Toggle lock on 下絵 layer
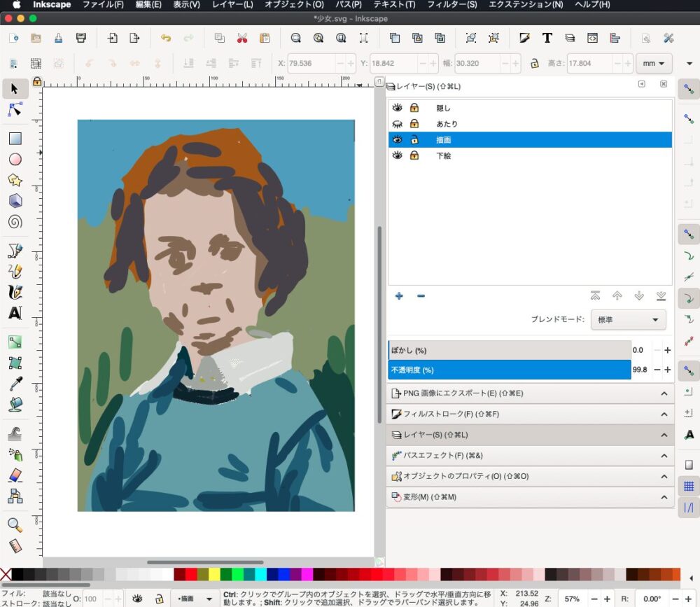 [x=414, y=155]
